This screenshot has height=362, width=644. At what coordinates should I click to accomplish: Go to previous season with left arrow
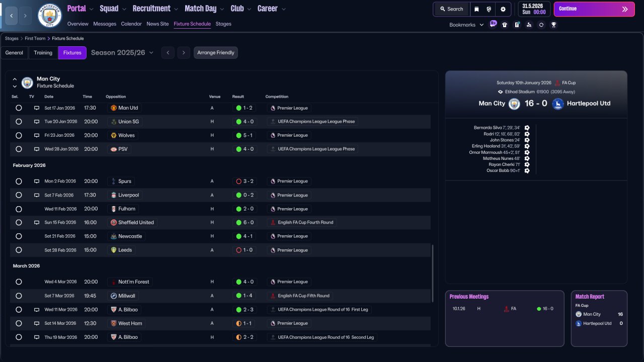point(168,53)
